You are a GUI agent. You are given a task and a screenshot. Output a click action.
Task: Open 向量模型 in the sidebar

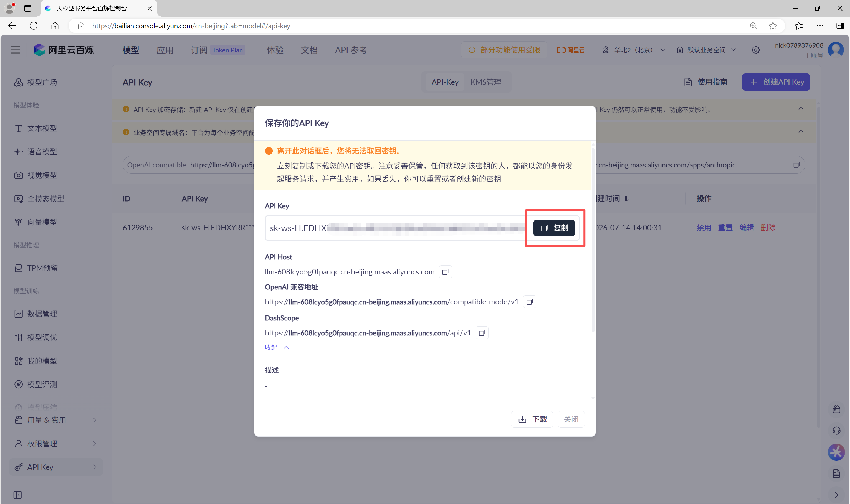pos(35,222)
